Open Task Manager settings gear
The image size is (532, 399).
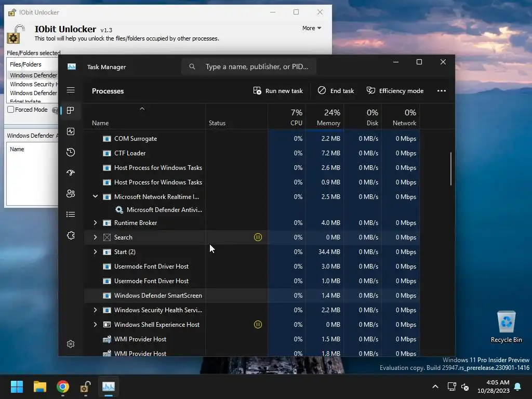pos(71,344)
